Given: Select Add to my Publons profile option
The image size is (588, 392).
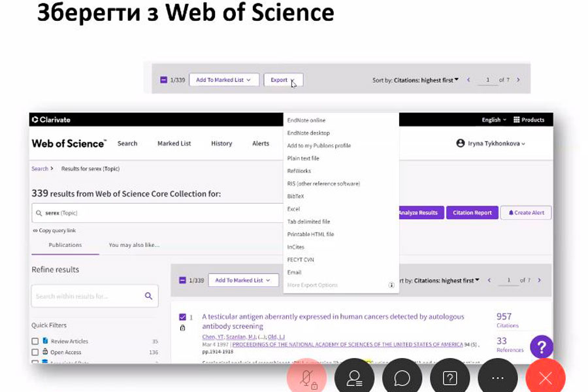Looking at the screenshot, I should pos(319,146).
